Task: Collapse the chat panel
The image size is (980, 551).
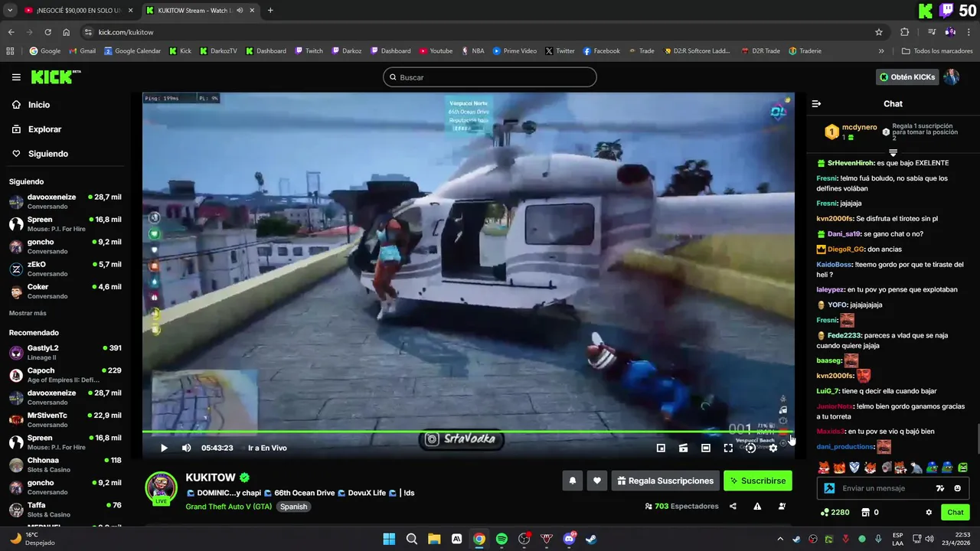Action: (816, 103)
